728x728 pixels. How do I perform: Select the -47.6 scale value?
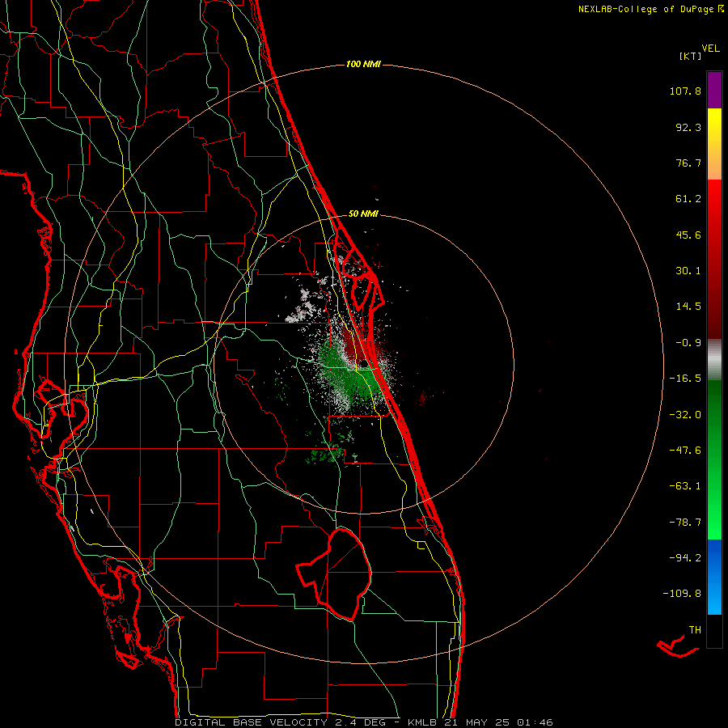pyautogui.click(x=685, y=451)
